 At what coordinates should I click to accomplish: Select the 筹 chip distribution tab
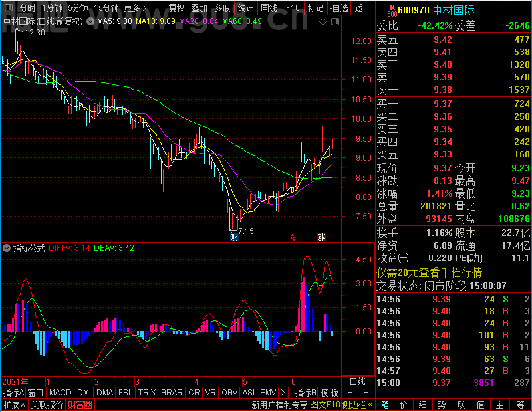[520, 405]
